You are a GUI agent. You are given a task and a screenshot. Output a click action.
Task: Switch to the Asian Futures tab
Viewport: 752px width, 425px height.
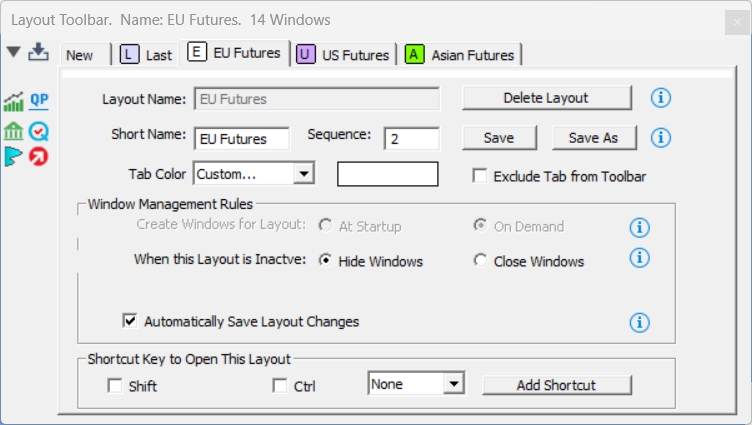[462, 55]
